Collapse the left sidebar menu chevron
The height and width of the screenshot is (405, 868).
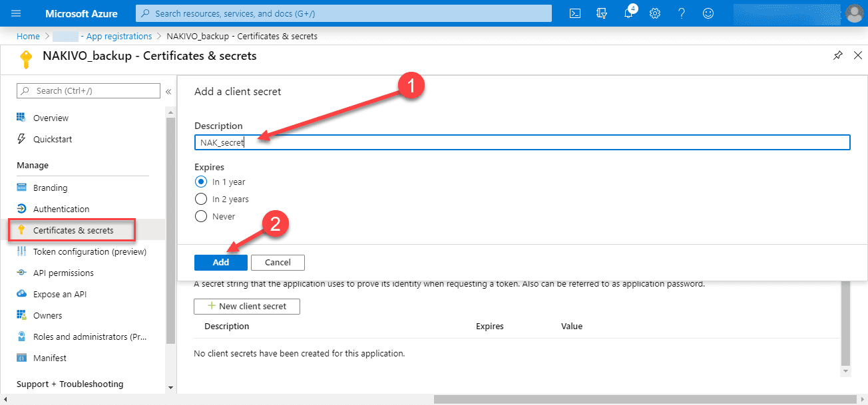pyautogui.click(x=168, y=91)
